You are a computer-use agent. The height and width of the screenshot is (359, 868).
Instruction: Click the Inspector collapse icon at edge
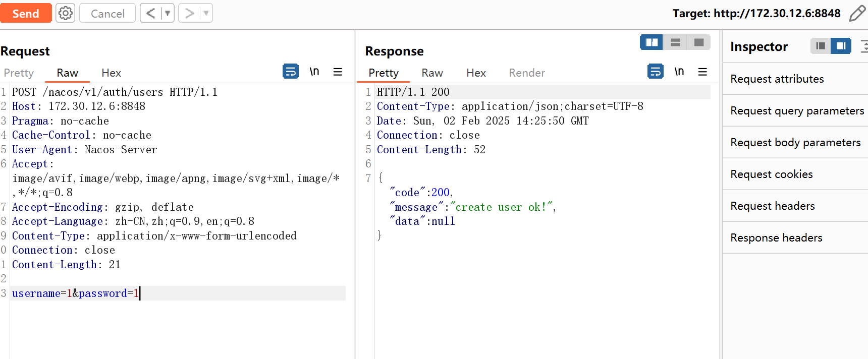pyautogui.click(x=864, y=46)
